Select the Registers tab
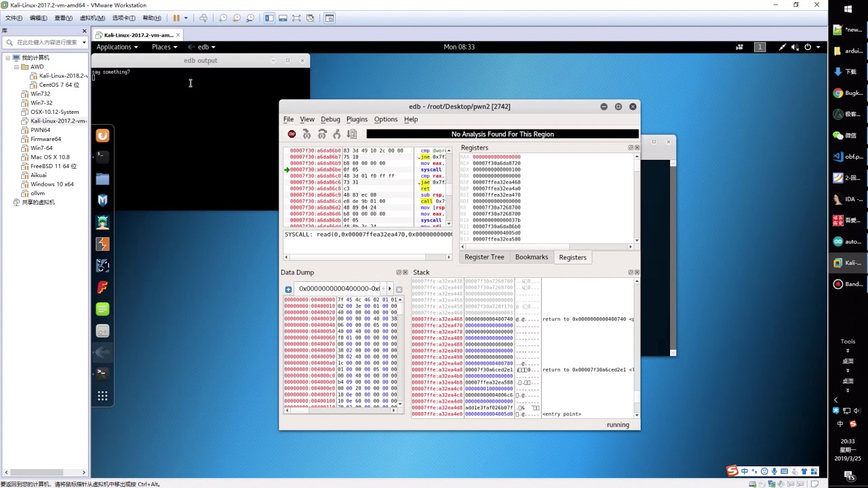Screen dimensions: 868x488 tap(572, 258)
